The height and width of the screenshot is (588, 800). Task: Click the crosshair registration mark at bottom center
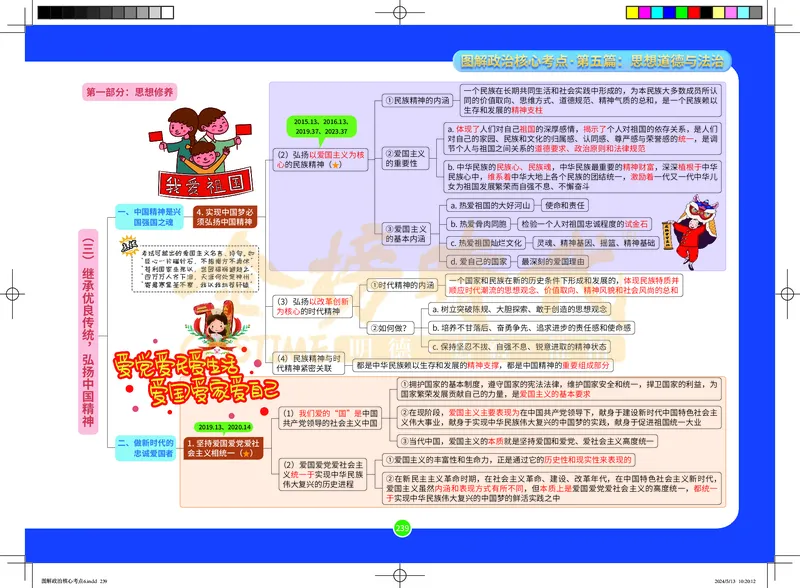coord(398,575)
